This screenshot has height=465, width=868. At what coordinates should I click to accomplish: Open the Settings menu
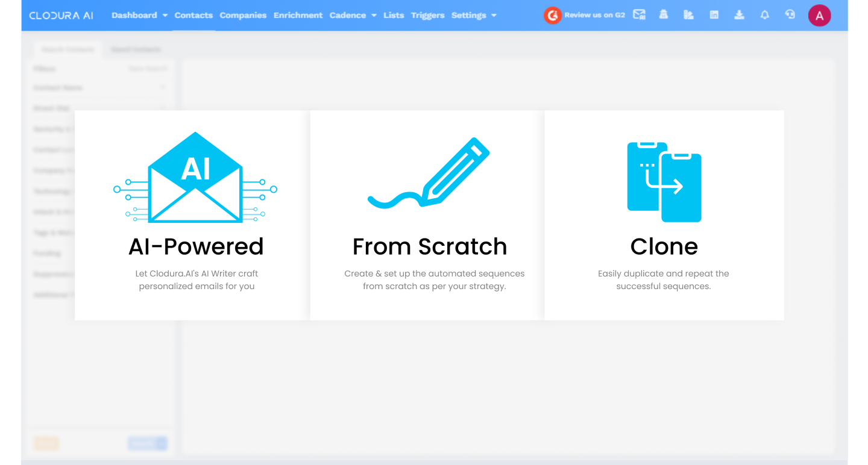[468, 15]
